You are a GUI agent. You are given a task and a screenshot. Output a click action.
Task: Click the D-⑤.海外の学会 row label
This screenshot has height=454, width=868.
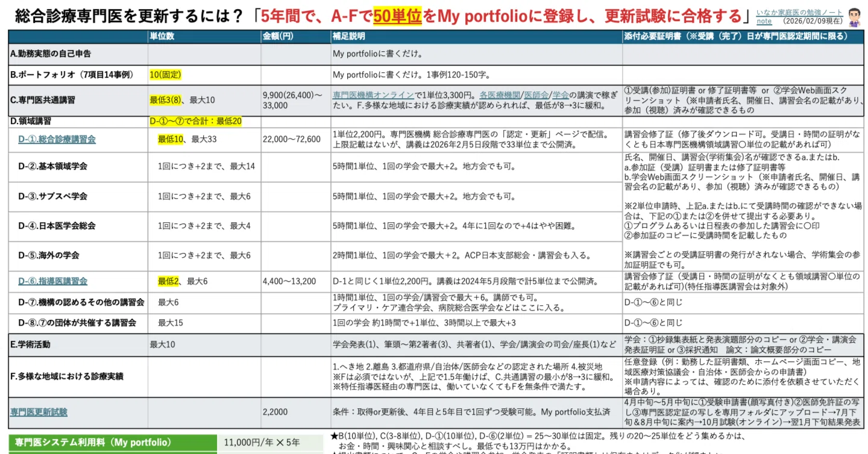tap(48, 255)
